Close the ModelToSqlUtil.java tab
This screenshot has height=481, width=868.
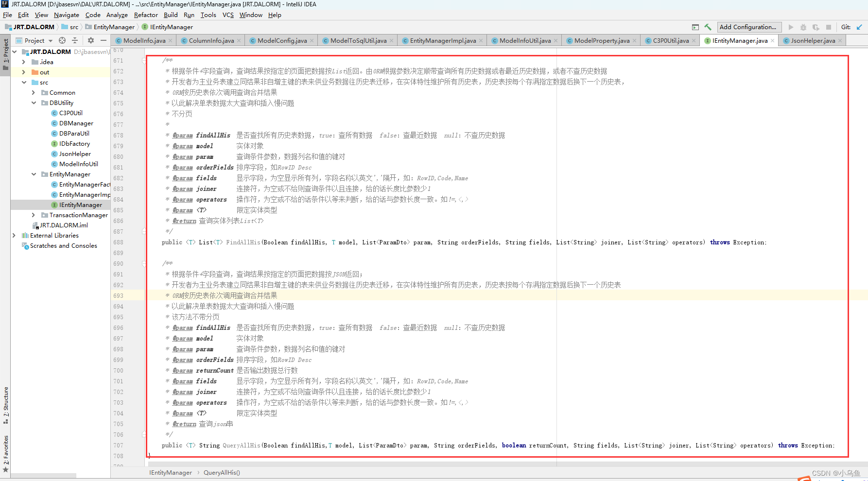pos(391,41)
